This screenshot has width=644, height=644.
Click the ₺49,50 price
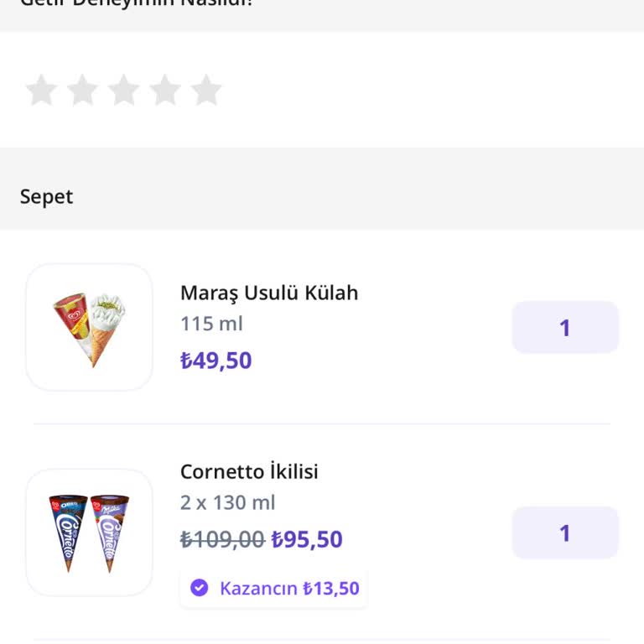216,361
